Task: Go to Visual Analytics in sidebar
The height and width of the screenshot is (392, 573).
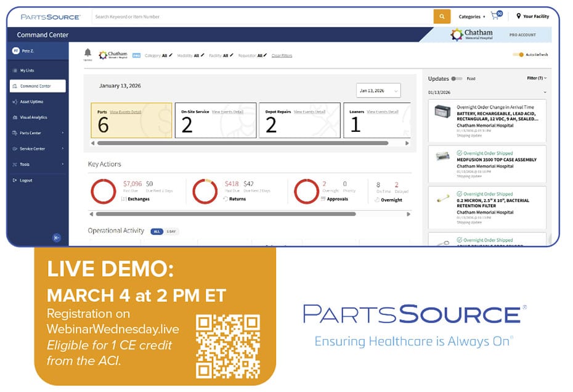Action: (x=33, y=117)
